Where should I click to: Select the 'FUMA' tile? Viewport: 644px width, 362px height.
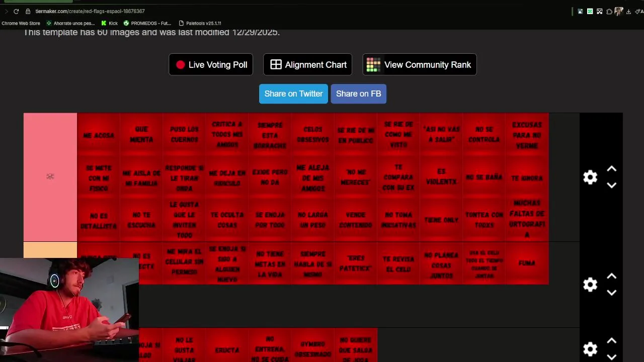(527, 263)
